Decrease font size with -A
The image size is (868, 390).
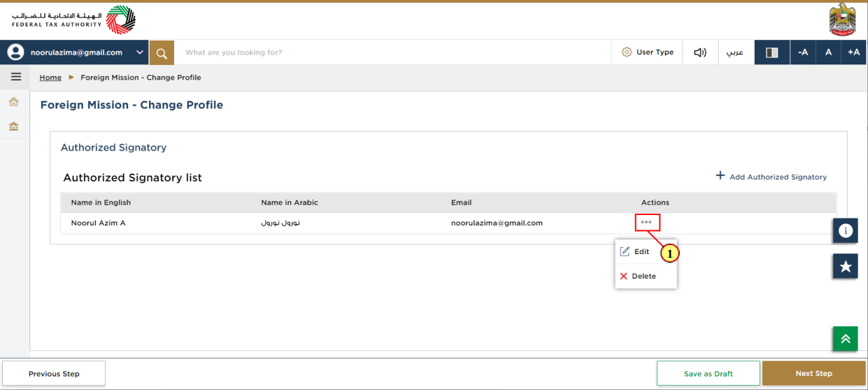pyautogui.click(x=803, y=53)
